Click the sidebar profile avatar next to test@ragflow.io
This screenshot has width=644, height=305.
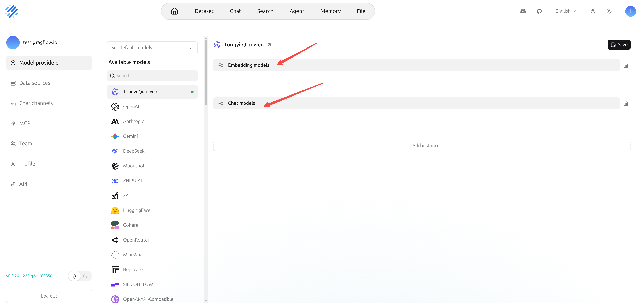coord(13,43)
